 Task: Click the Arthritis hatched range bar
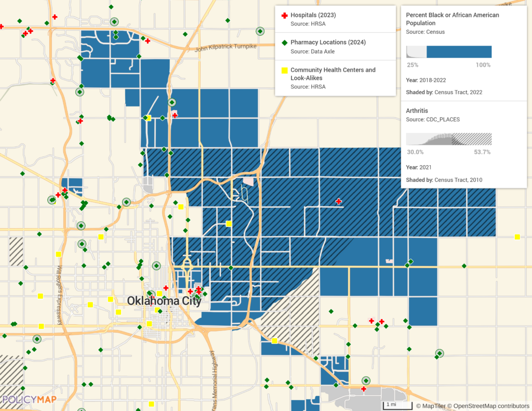tap(471, 139)
